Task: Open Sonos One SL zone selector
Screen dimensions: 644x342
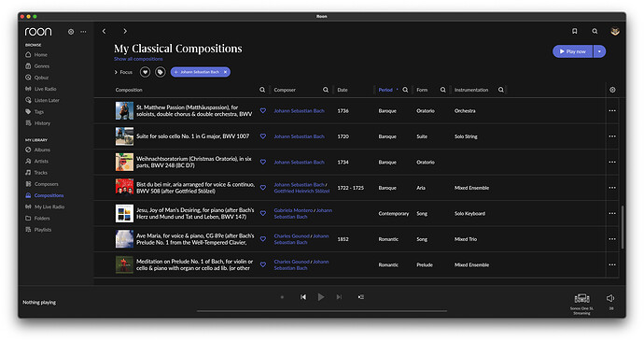Action: 581,304
